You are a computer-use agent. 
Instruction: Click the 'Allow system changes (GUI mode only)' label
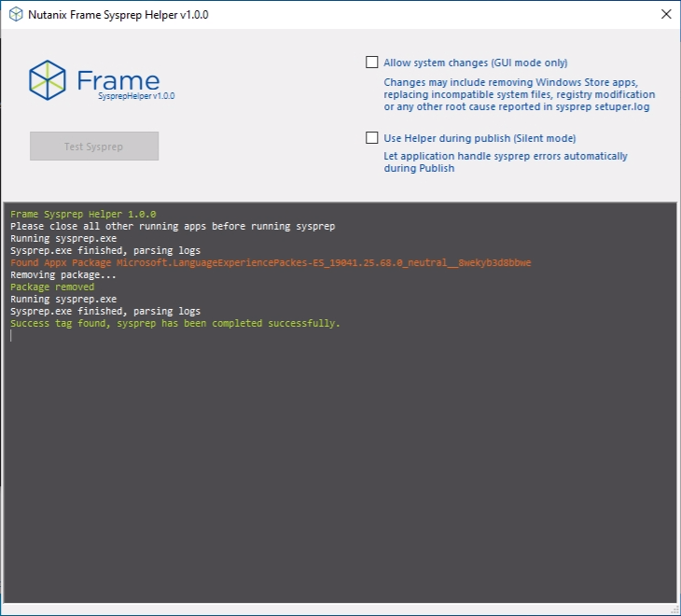pos(475,63)
